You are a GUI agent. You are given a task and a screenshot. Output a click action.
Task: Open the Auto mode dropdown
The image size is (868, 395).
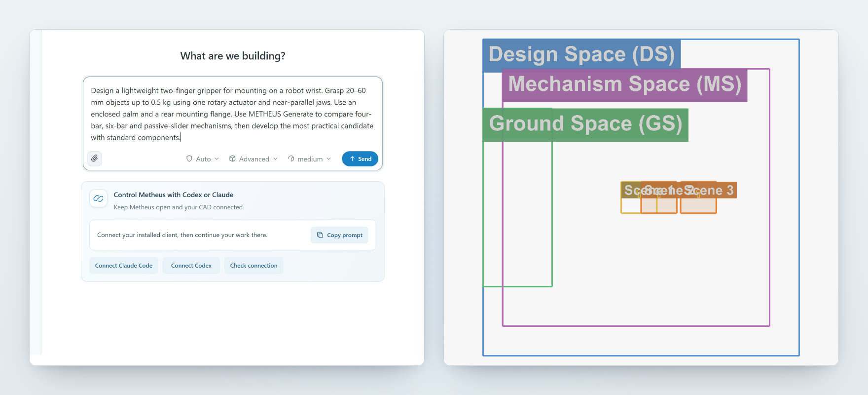pyautogui.click(x=202, y=158)
